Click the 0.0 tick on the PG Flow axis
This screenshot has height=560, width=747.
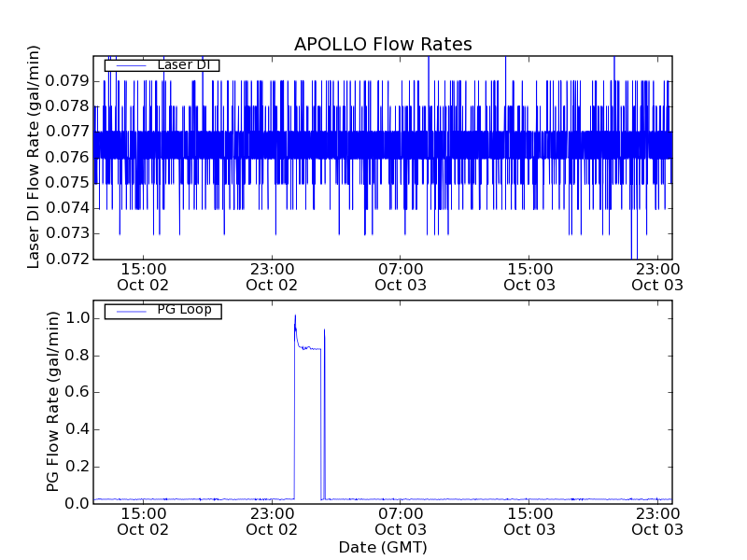pos(78,503)
